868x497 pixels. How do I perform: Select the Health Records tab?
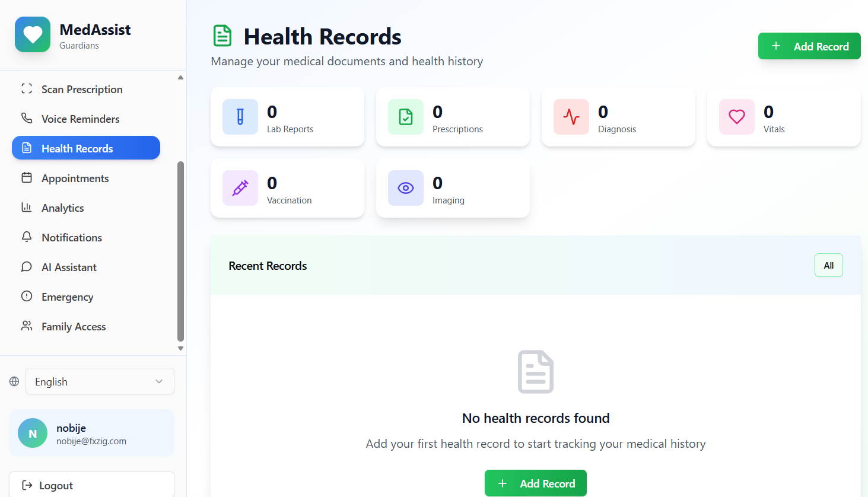77,148
